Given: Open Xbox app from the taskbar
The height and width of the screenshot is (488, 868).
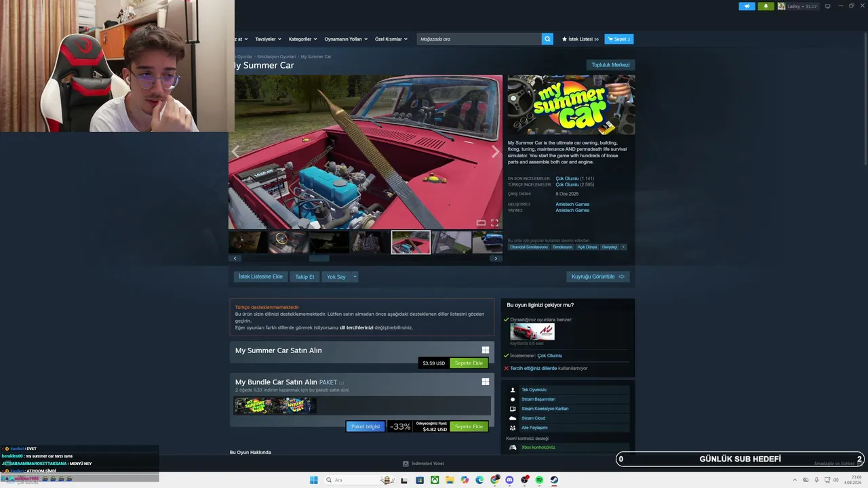Looking at the screenshot, I should point(435,480).
